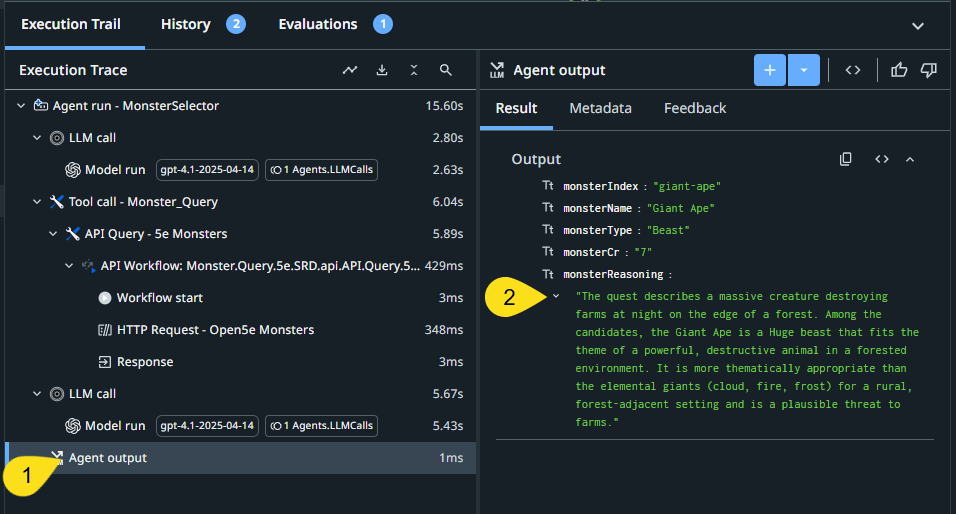Viewport: 956px width, 514px height.
Task: Select the 2.63s Model run row
Action: (240, 170)
